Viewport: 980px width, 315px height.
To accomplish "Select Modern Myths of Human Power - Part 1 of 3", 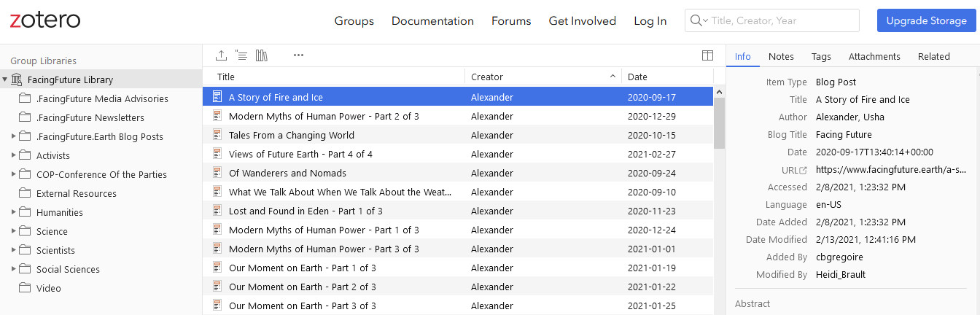I will 458,230.
